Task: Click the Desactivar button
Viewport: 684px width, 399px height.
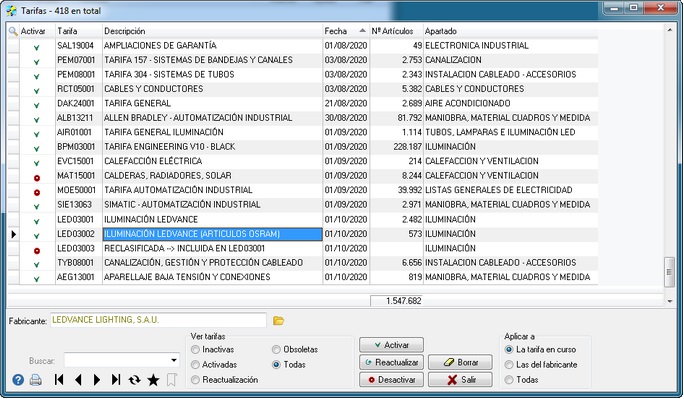Action: pyautogui.click(x=391, y=380)
